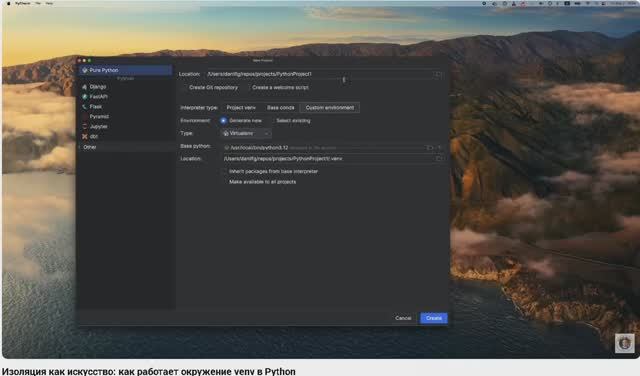Open the Apple menu
Image resolution: width=640 pixels, height=376 pixels.
point(9,3)
